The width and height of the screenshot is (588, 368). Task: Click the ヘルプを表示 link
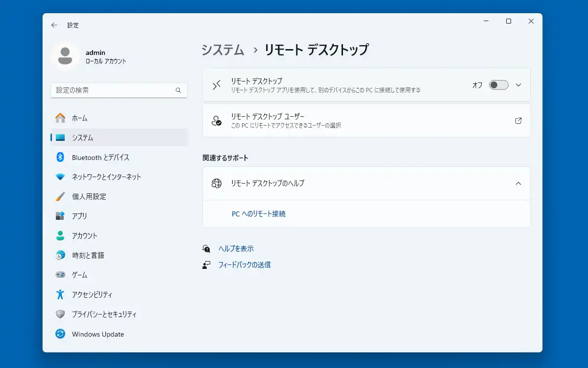[x=236, y=249]
